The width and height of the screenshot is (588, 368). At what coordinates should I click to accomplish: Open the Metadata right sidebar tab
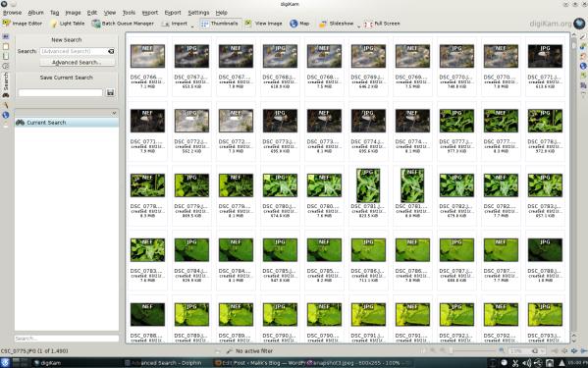(x=583, y=46)
